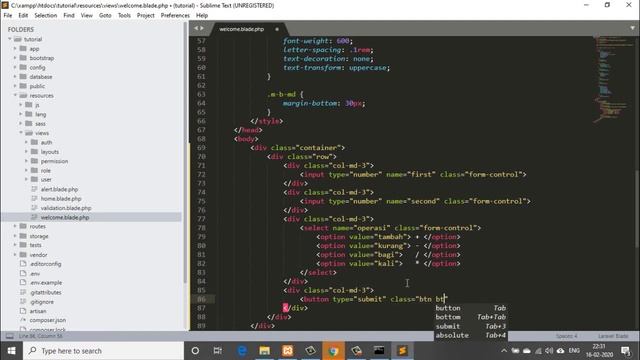Collapse the tutorial root folder
The height and width of the screenshot is (360, 640).
coord(10,39)
